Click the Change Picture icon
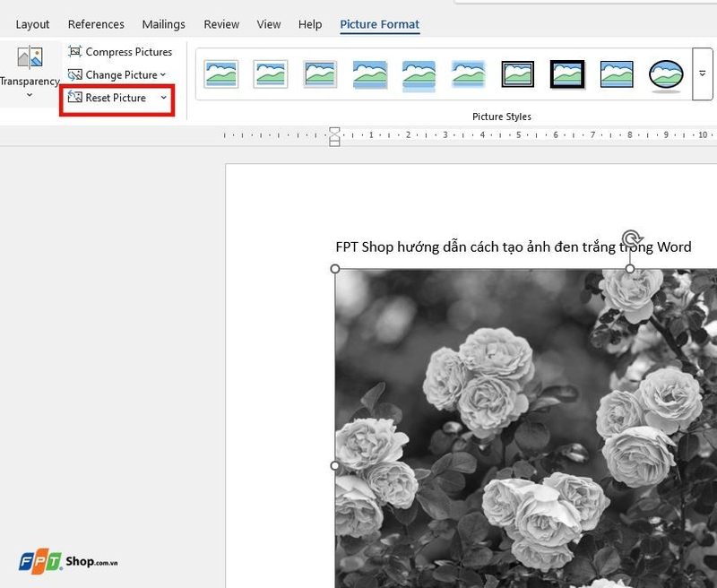Image resolution: width=717 pixels, height=588 pixels. [x=74, y=74]
